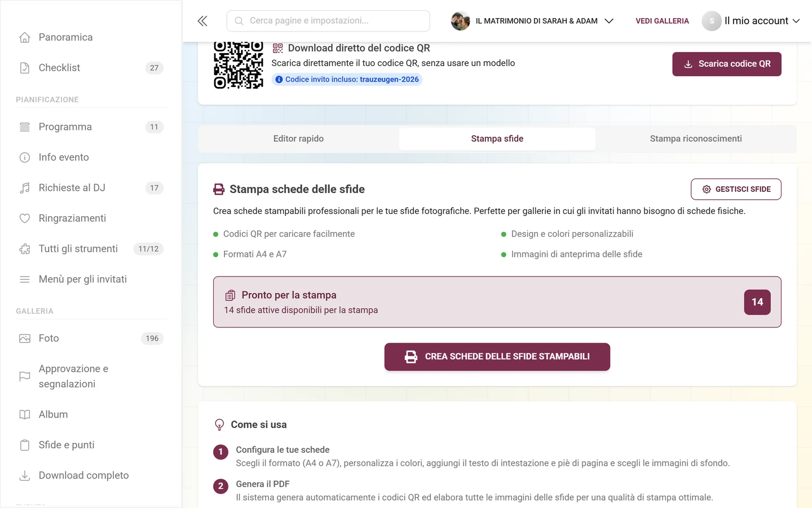812x508 pixels.
Task: Open Panoramica home icon
Action: (25, 37)
